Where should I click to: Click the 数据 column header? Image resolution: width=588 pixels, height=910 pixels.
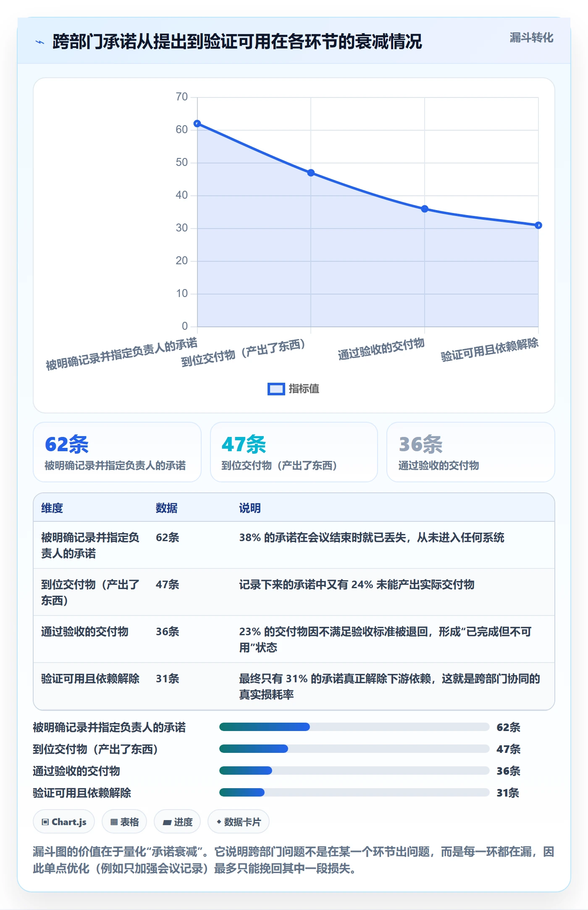pyautogui.click(x=167, y=508)
